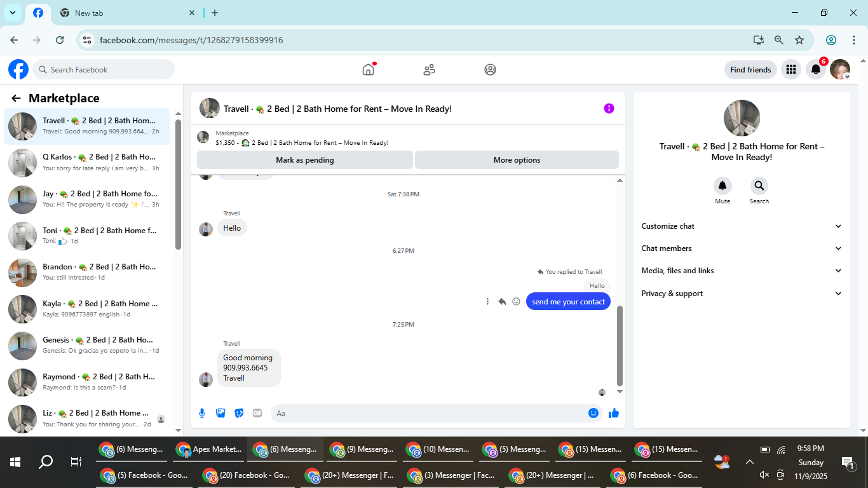Open Windows taskbar search

click(46, 462)
